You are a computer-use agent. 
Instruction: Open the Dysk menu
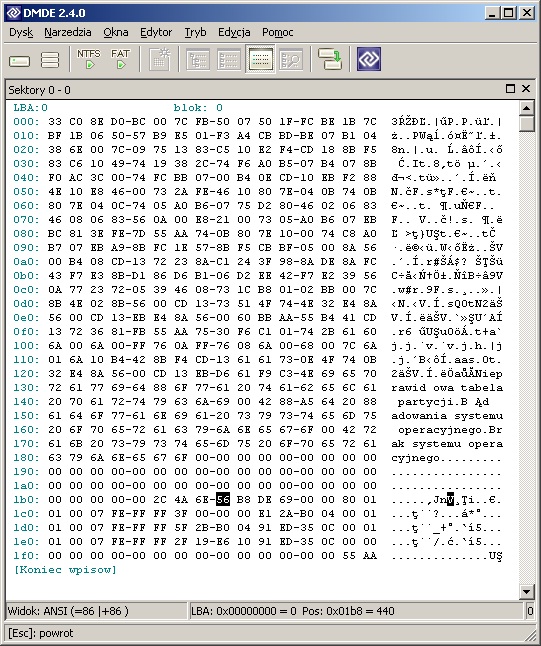click(21, 32)
